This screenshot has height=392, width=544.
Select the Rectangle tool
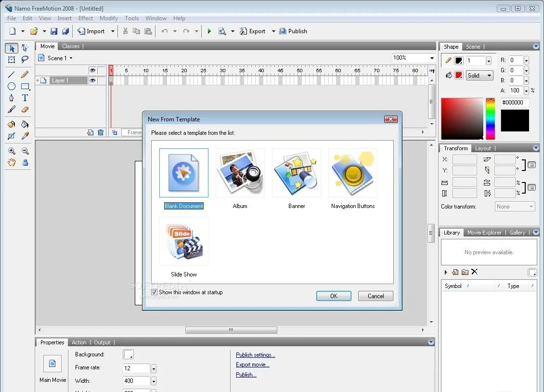25,86
